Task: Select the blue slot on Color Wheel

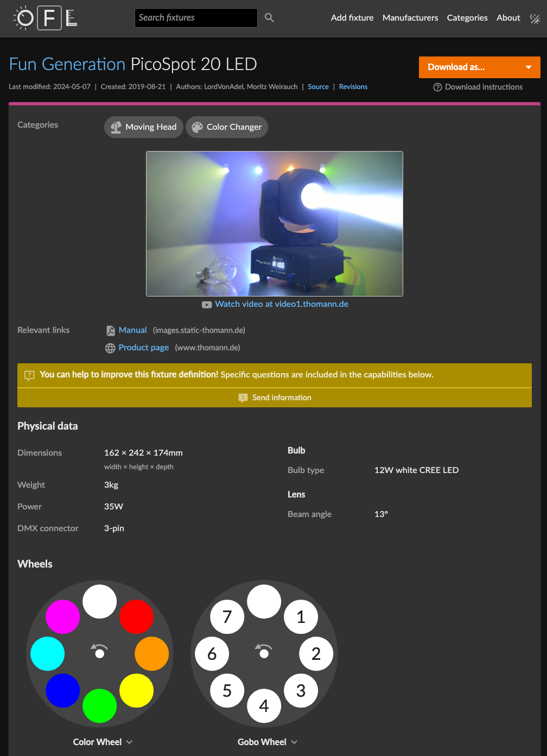Action: 62,691
